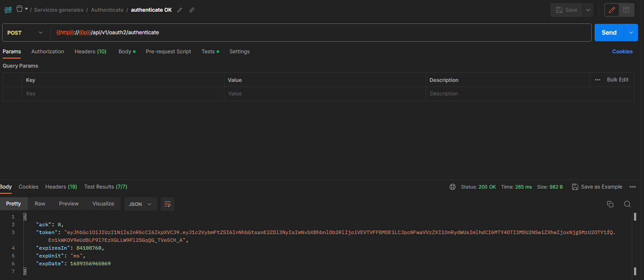Click the query param Description field

[x=530, y=94]
